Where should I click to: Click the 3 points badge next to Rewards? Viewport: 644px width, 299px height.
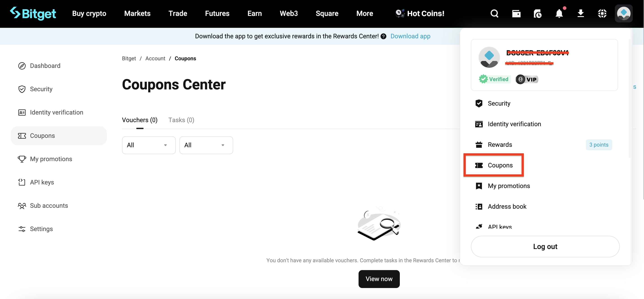point(599,145)
